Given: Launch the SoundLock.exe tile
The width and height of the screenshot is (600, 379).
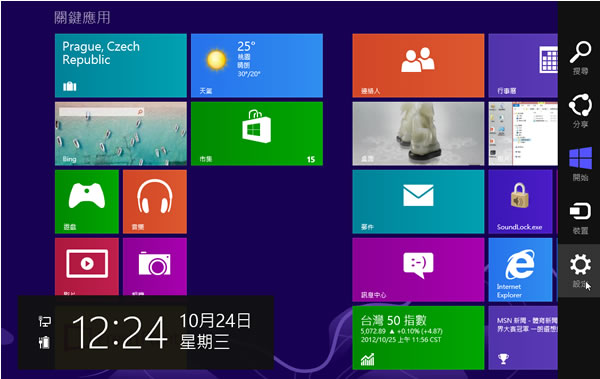Looking at the screenshot, I should pyautogui.click(x=520, y=202).
